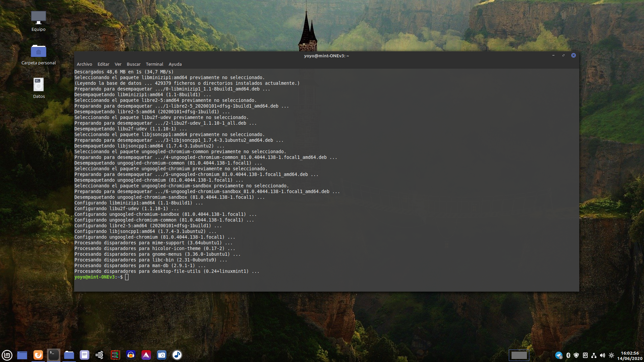
Task: Open the Bluetooth tray indicator
Action: click(568, 355)
